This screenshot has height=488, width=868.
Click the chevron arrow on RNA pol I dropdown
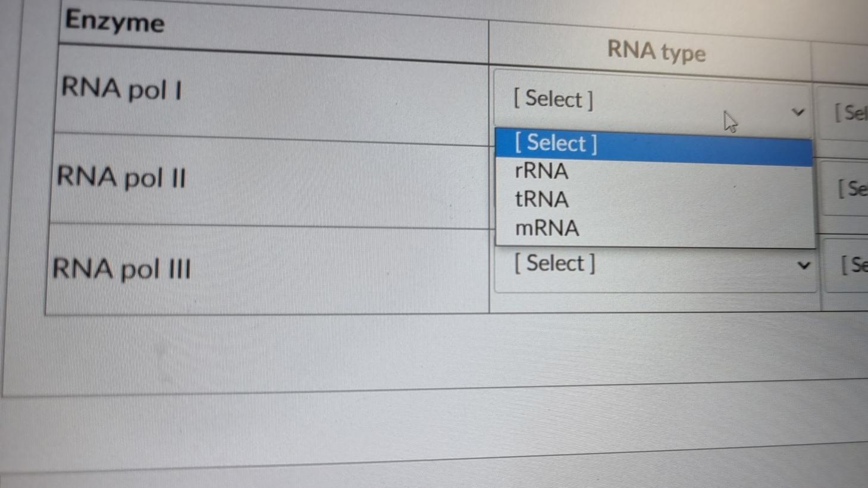(x=799, y=112)
